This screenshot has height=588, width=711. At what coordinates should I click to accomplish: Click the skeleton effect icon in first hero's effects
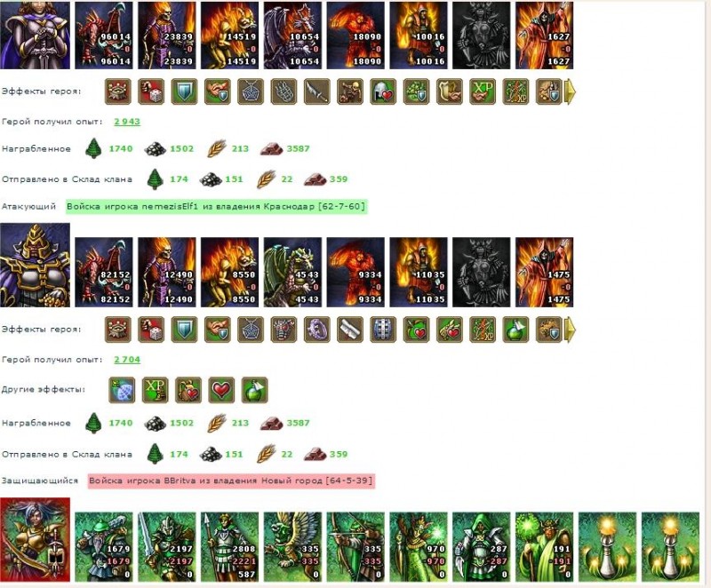pos(350,91)
